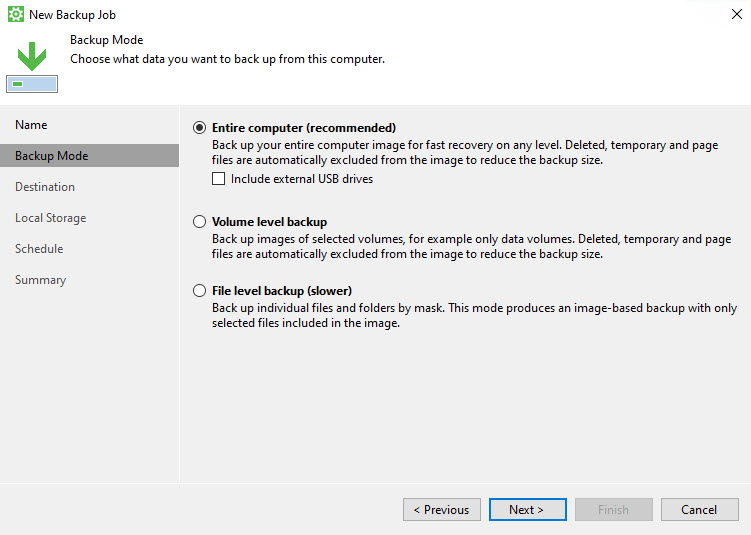Screen dimensions: 751x535
Task: Click the green down-arrow backup icon
Action: click(x=32, y=55)
